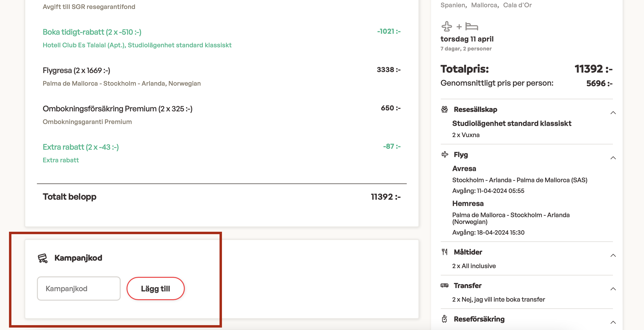Click the Lägg till button
The image size is (644, 330).
[x=155, y=289]
